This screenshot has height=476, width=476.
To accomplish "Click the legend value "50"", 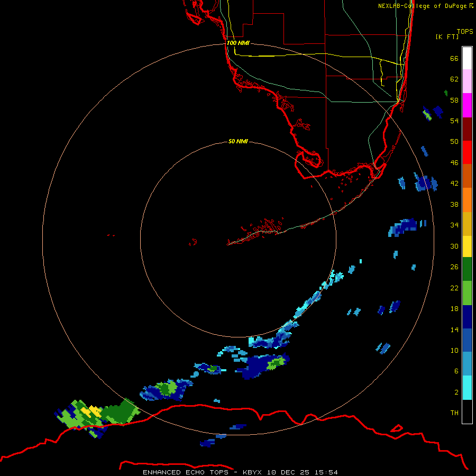I will click(454, 142).
